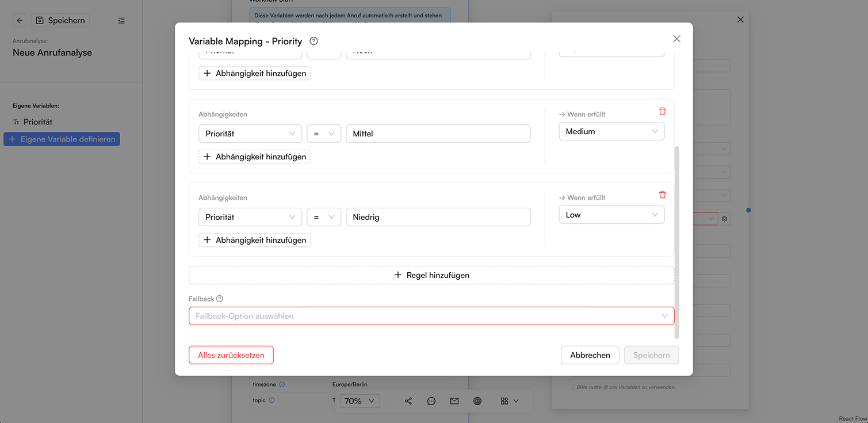Open the Medium result dropdown
Image resolution: width=868 pixels, height=423 pixels.
point(611,131)
